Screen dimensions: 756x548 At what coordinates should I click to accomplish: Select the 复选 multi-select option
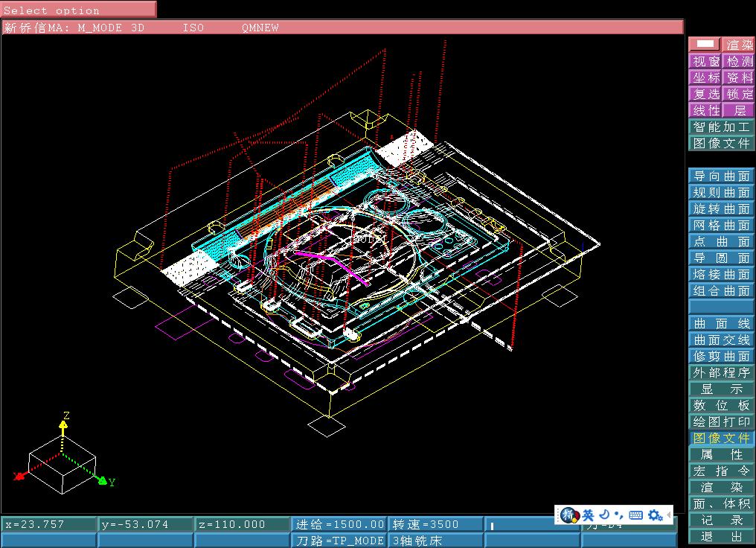click(x=705, y=94)
